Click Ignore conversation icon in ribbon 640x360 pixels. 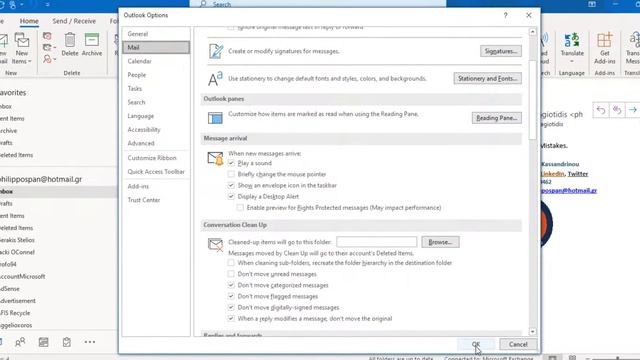click(x=47, y=36)
